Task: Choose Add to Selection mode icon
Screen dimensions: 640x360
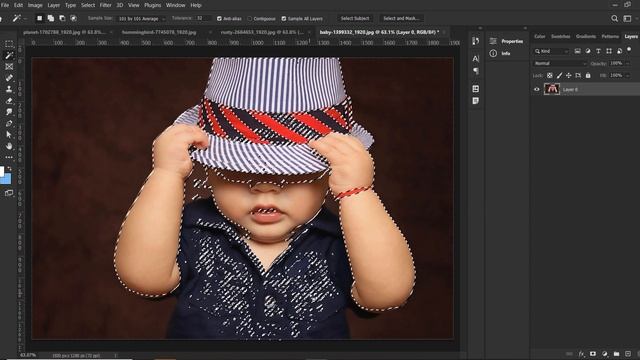Action: point(51,18)
